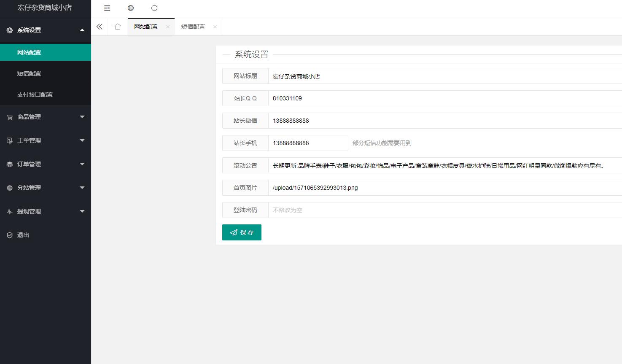Go to the home tab icon

(118, 27)
